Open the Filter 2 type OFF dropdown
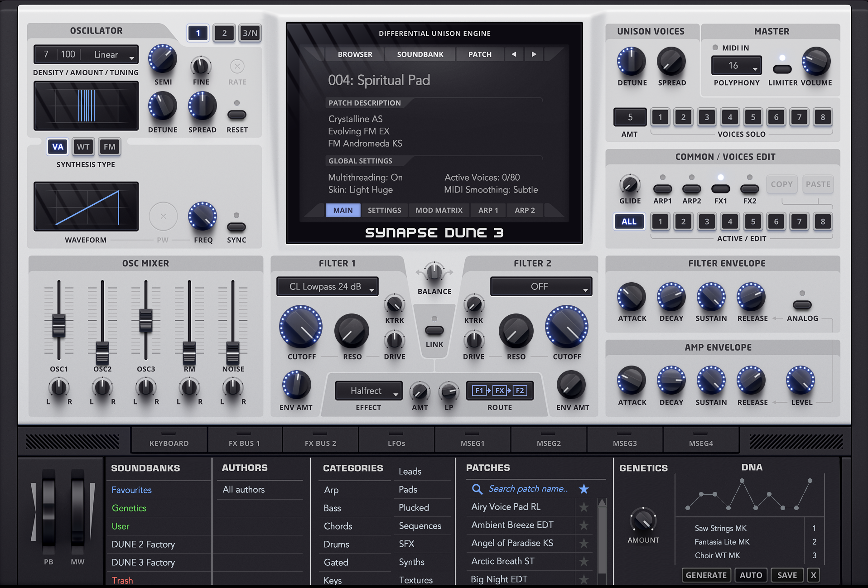Image resolution: width=868 pixels, height=588 pixels. (541, 287)
